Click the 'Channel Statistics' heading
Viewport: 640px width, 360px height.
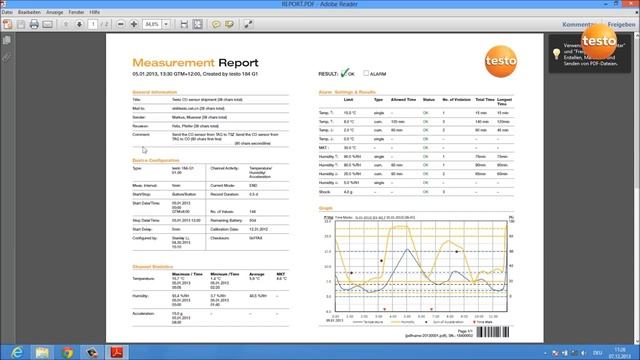tap(153, 267)
